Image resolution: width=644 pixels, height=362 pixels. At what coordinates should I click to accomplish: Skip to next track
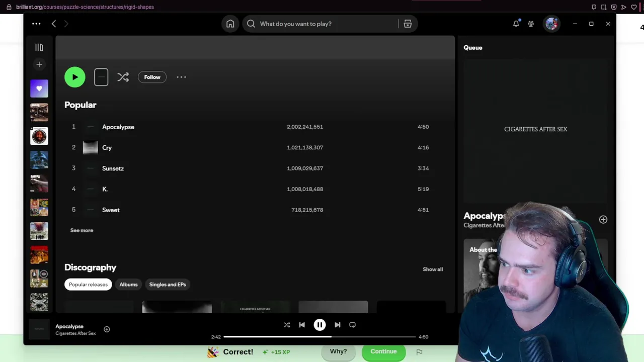pyautogui.click(x=338, y=325)
